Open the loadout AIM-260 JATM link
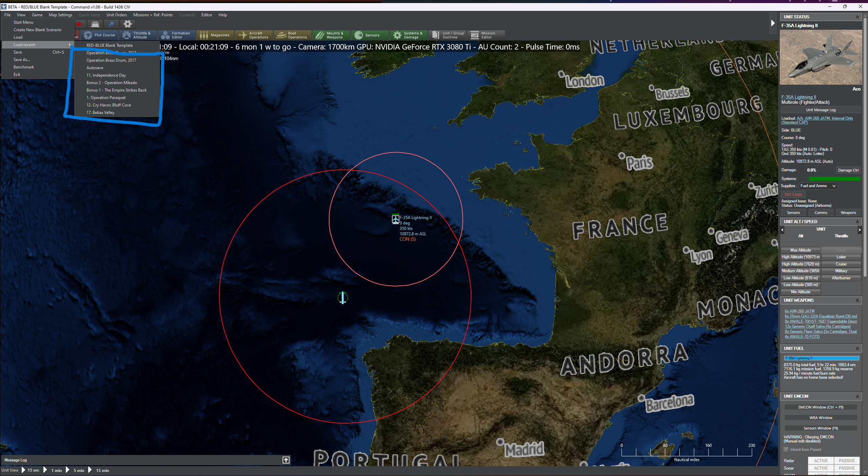Screen dimensions: 868x476 [817, 120]
